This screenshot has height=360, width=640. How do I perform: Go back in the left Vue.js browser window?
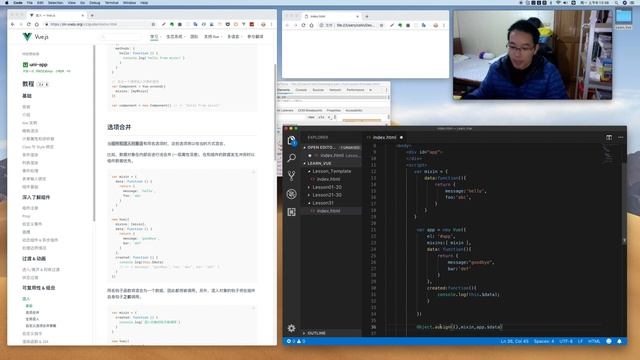pos(13,24)
